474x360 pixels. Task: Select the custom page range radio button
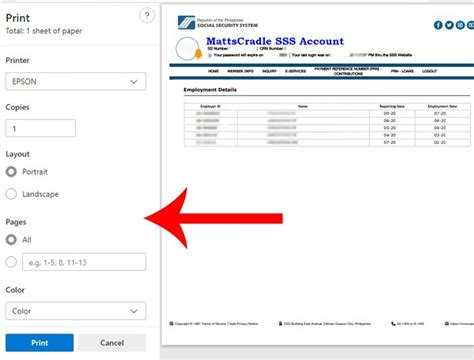11,262
